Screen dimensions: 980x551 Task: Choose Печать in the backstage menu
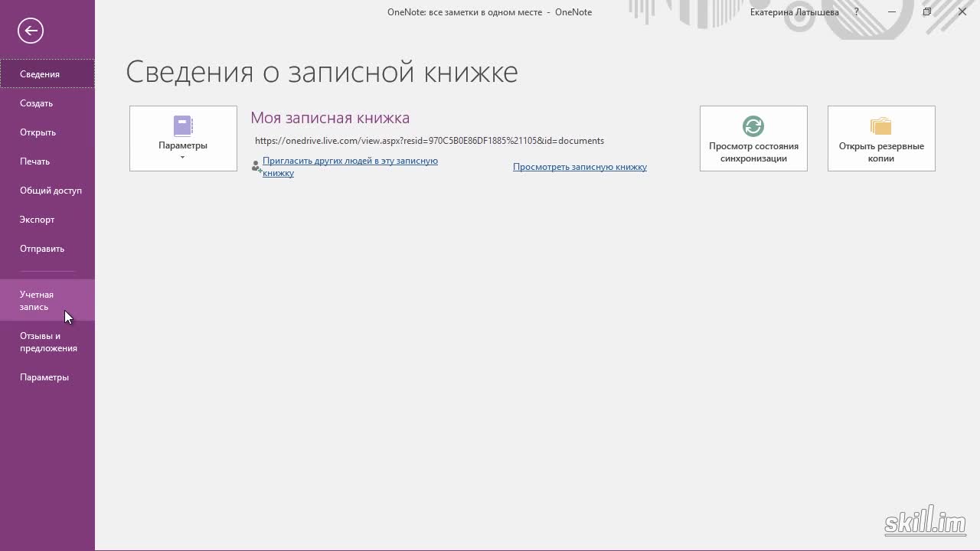tap(47, 161)
